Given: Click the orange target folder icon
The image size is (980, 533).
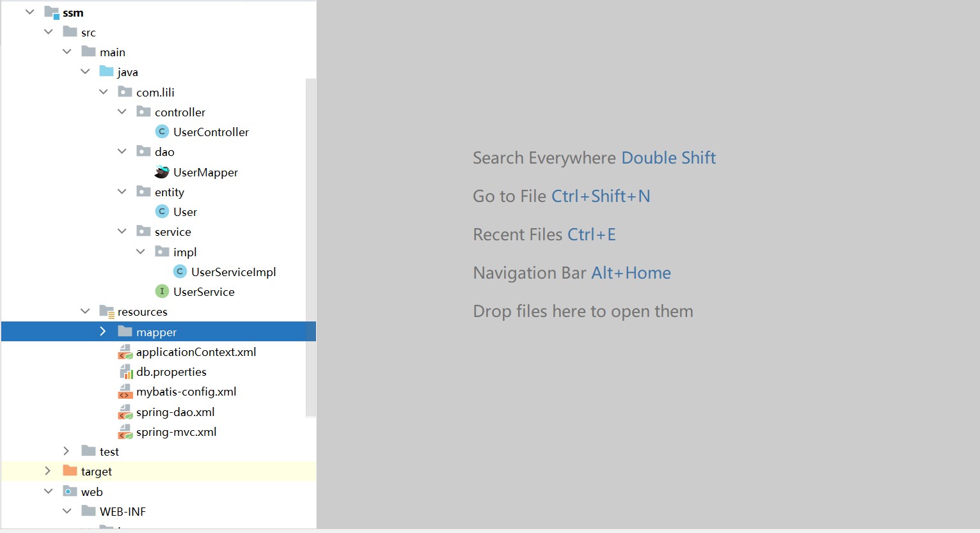Looking at the screenshot, I should tap(70, 471).
